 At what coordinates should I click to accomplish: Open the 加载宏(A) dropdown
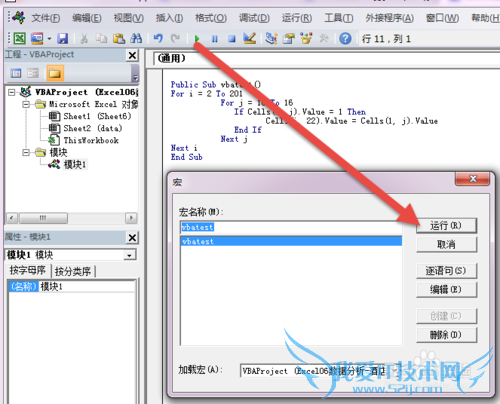396,371
